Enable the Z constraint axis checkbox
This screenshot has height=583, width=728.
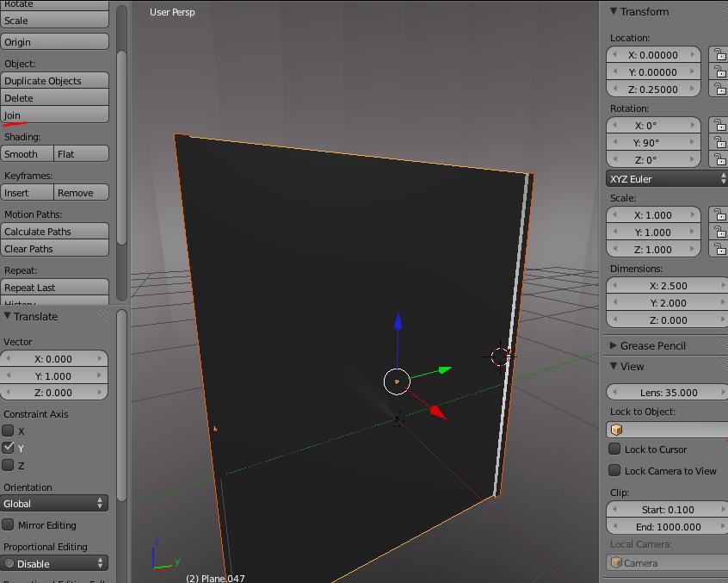point(8,465)
